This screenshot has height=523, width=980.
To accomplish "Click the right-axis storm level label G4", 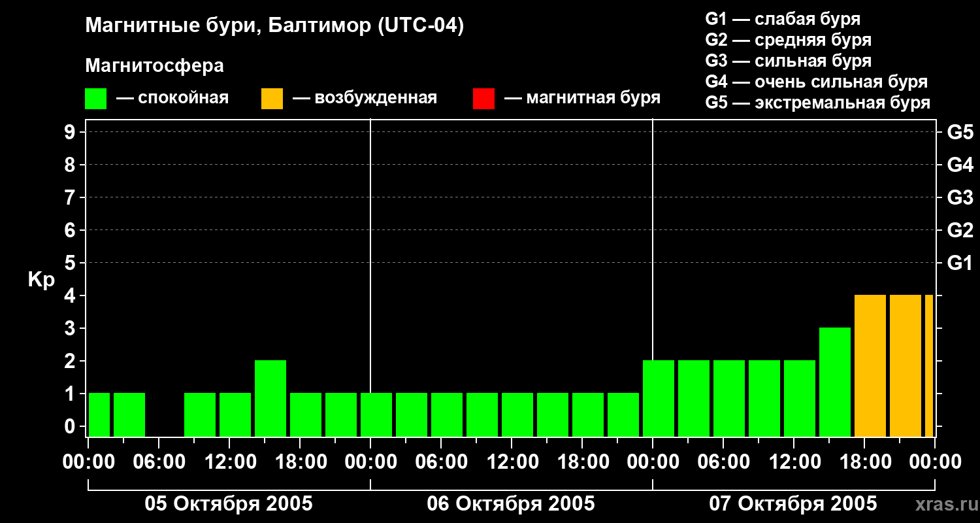I will pyautogui.click(x=960, y=165).
